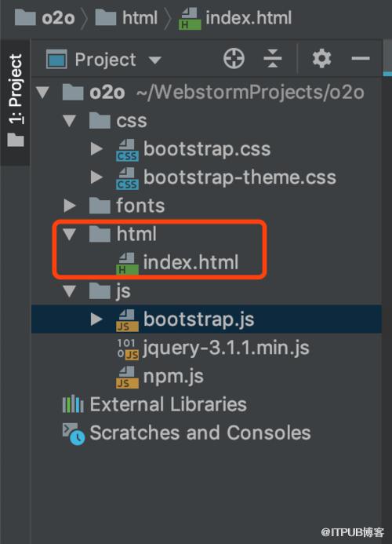Expand the bootstrap-theme.css arrow

pos(96,177)
